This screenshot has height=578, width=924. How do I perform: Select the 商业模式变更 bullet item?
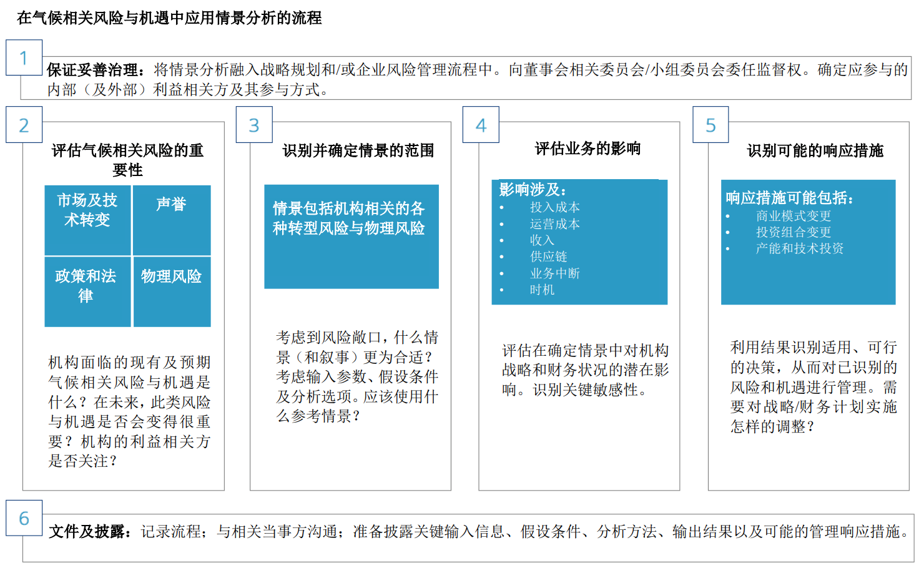coord(793,215)
